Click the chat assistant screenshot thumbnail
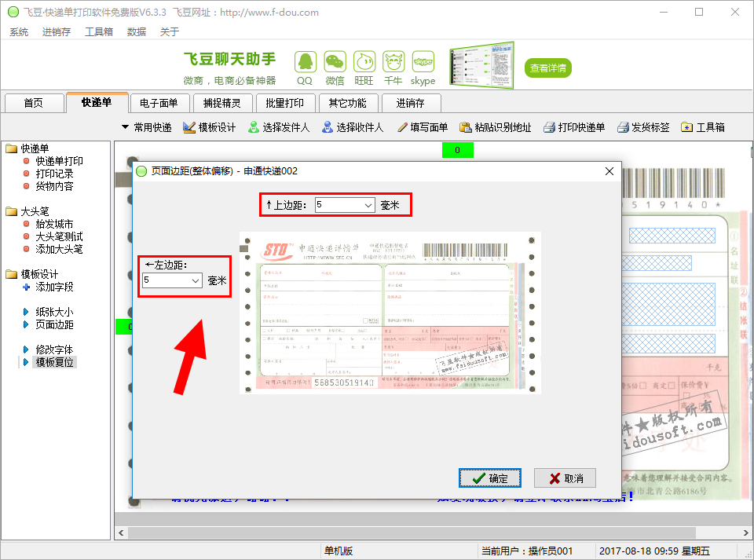This screenshot has width=754, height=560. [x=481, y=66]
